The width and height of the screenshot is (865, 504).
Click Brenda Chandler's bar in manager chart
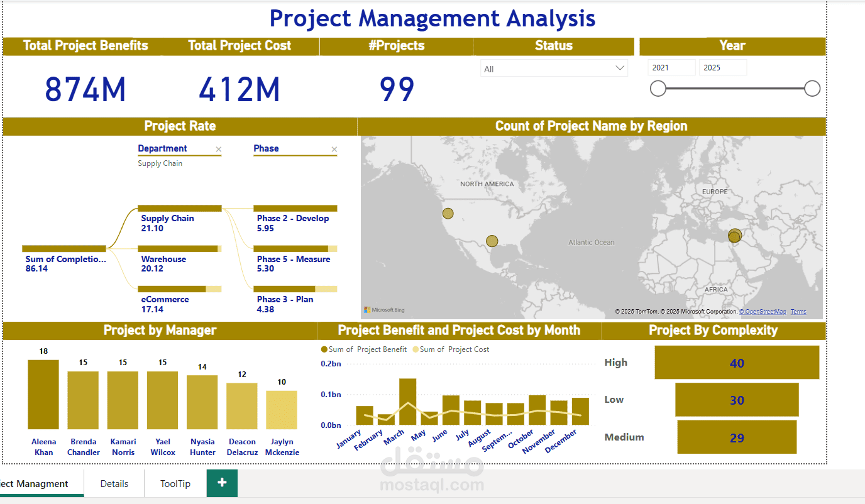pyautogui.click(x=83, y=400)
